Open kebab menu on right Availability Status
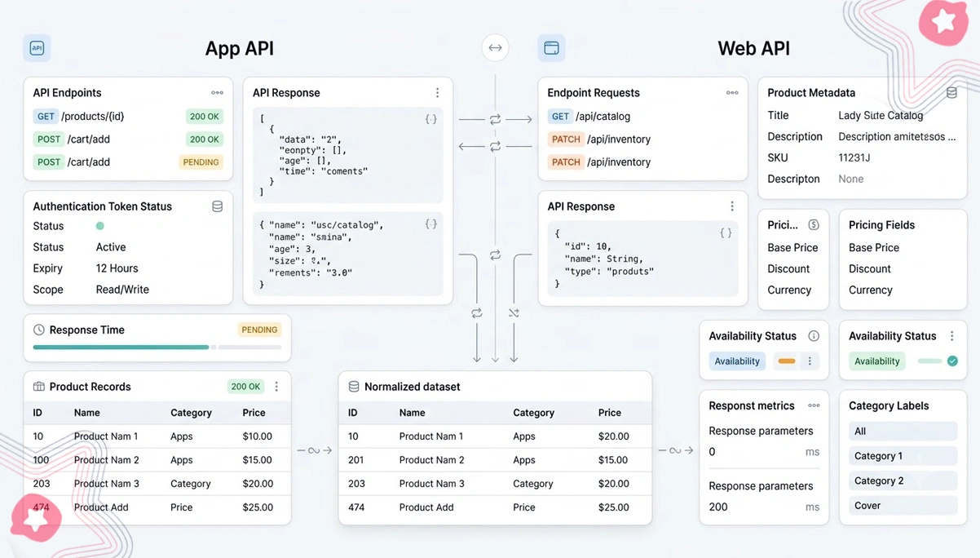Image resolution: width=980 pixels, height=558 pixels. click(x=951, y=336)
